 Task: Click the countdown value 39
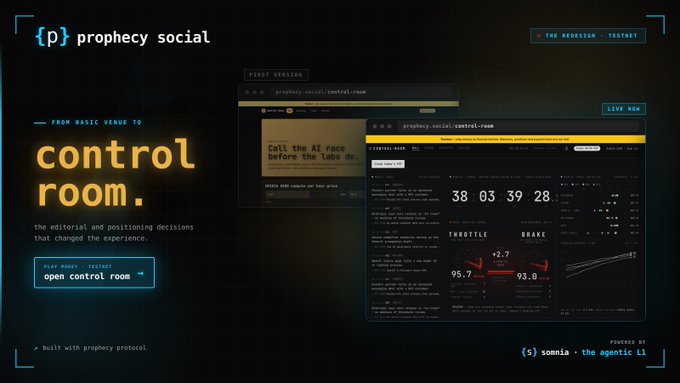point(514,196)
